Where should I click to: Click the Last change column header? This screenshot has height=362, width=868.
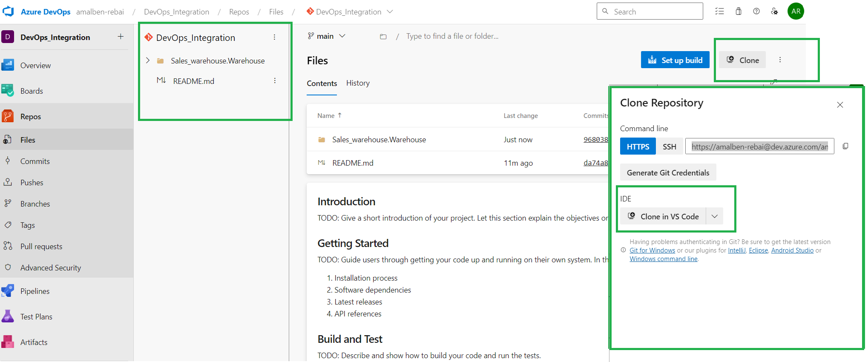click(x=520, y=116)
